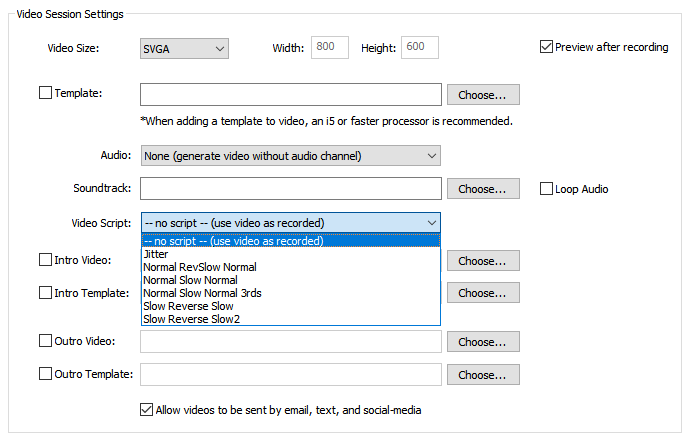
Task: Click Choose button for Outro Template
Action: coord(483,375)
